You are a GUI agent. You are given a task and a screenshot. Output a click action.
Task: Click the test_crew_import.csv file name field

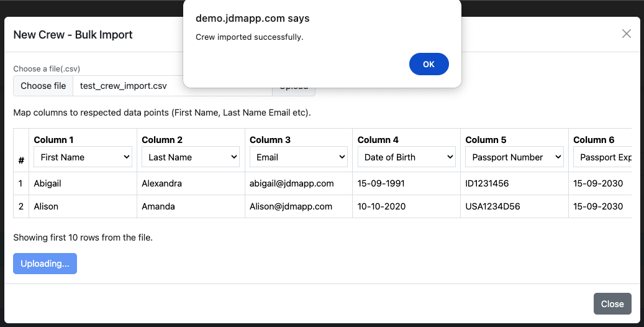124,86
